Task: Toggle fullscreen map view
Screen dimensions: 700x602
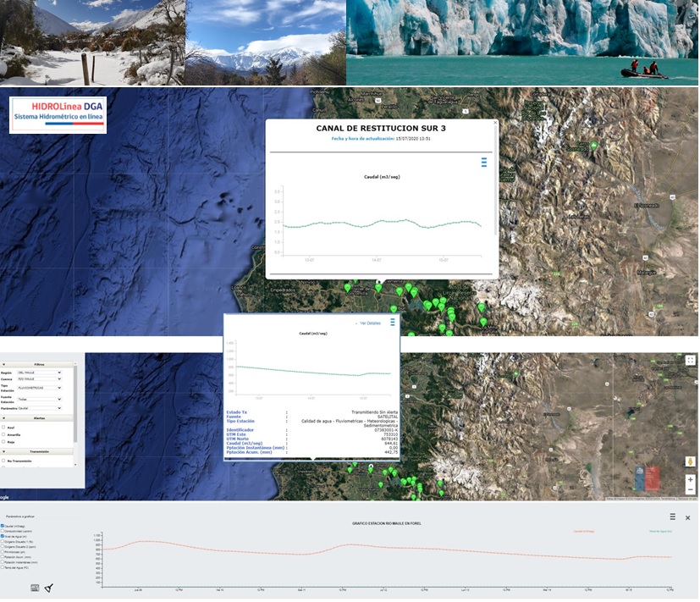Action: [690, 360]
